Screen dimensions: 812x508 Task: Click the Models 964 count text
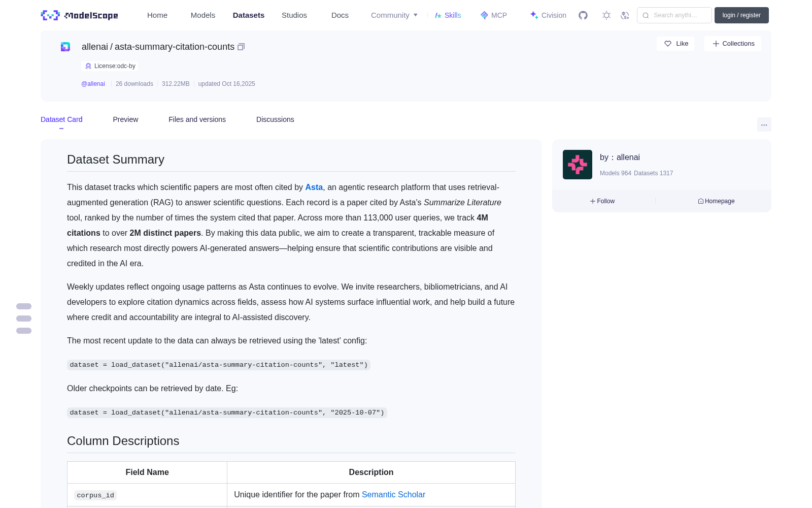coord(616,173)
